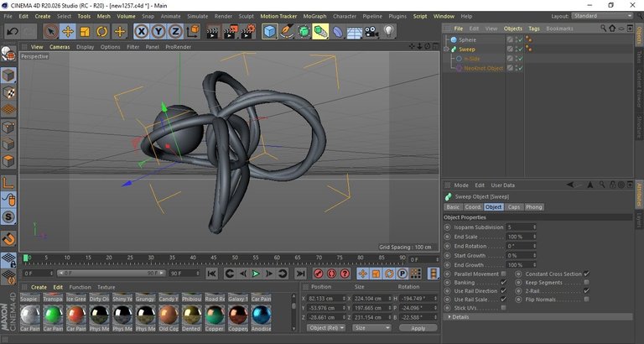Toggle Autokeying red button
This screenshot has width=644, height=344.
point(331,274)
